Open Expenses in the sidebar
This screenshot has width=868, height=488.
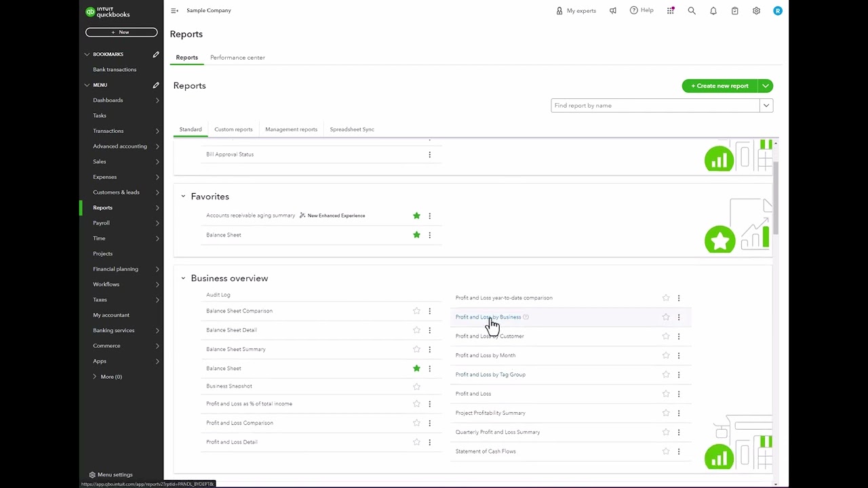[105, 177]
